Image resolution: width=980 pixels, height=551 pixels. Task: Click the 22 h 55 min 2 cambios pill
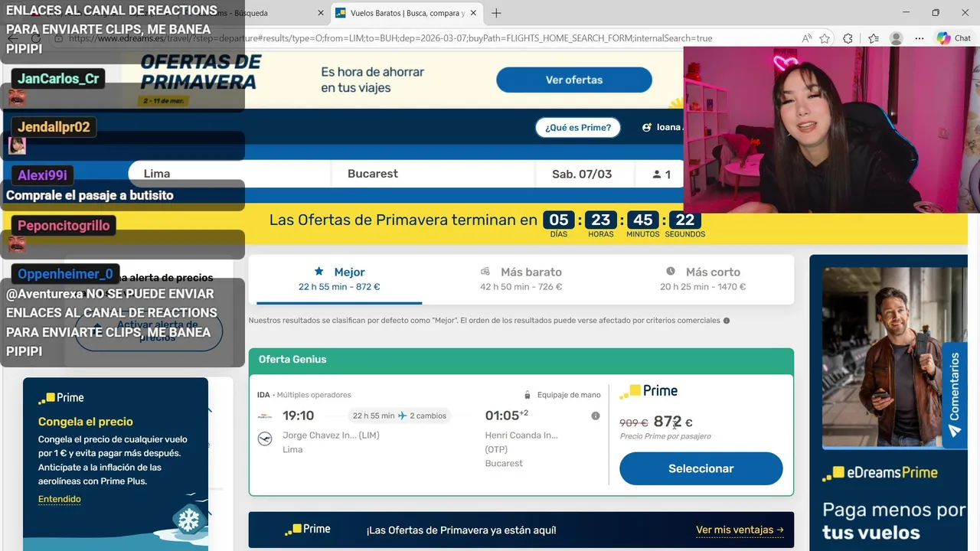[x=398, y=416]
